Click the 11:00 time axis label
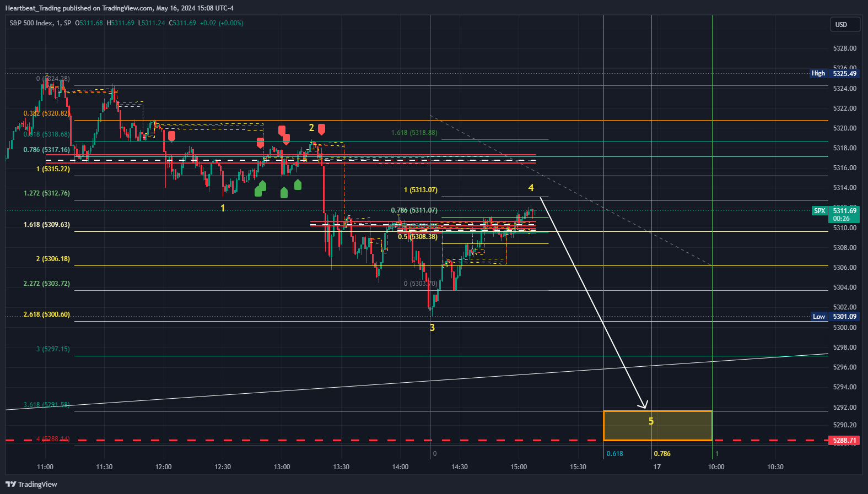868x494 pixels. (x=45, y=467)
